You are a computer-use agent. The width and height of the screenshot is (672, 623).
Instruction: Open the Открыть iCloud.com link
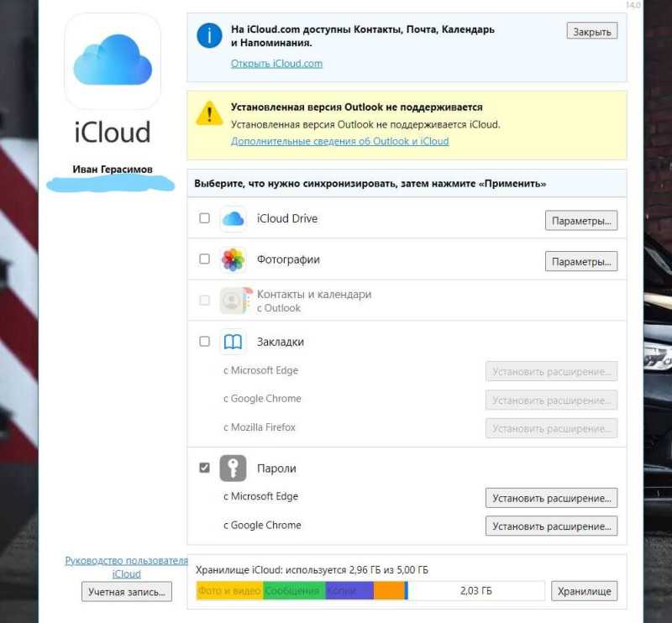pyautogui.click(x=276, y=64)
